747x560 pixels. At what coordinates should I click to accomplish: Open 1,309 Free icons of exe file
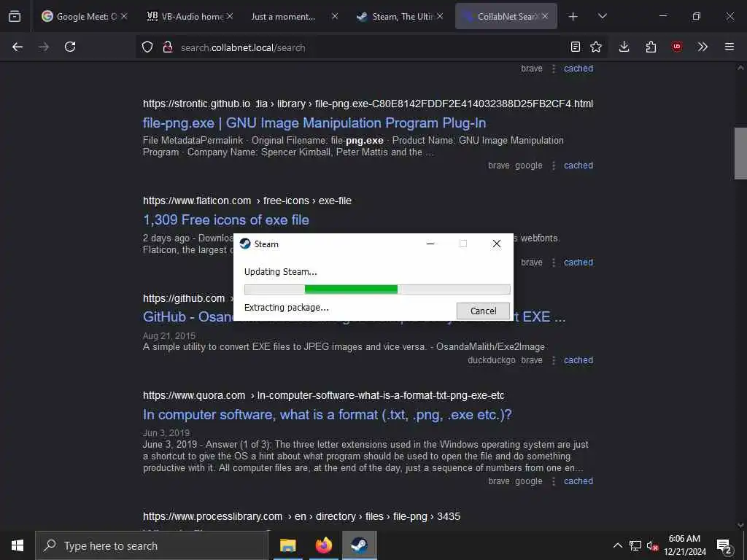(226, 219)
